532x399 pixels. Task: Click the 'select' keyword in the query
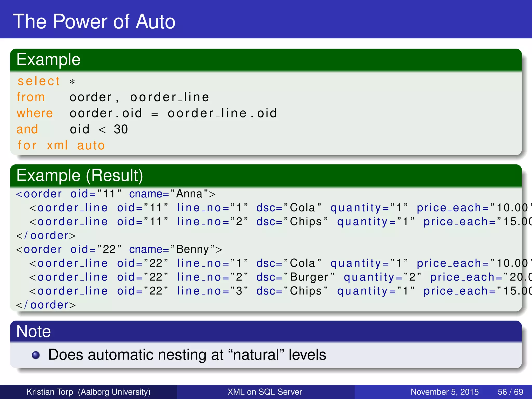(39, 81)
